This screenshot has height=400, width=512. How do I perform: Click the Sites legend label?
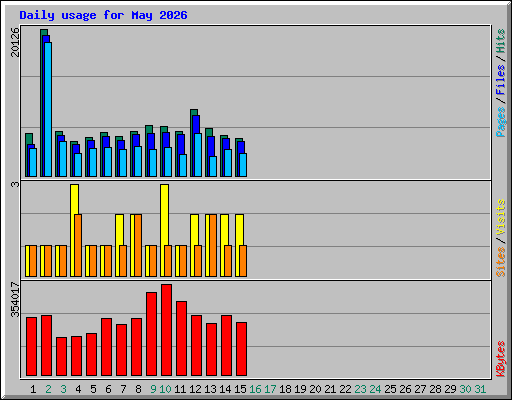[500, 262]
